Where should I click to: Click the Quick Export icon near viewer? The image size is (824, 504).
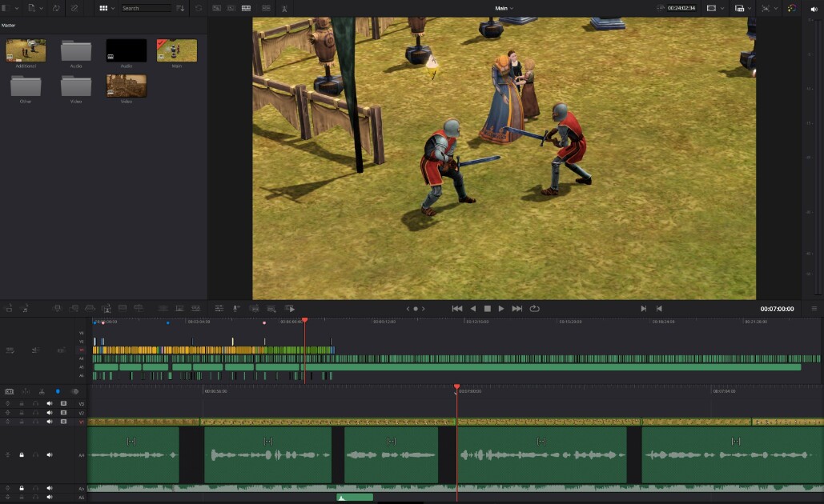(284, 8)
